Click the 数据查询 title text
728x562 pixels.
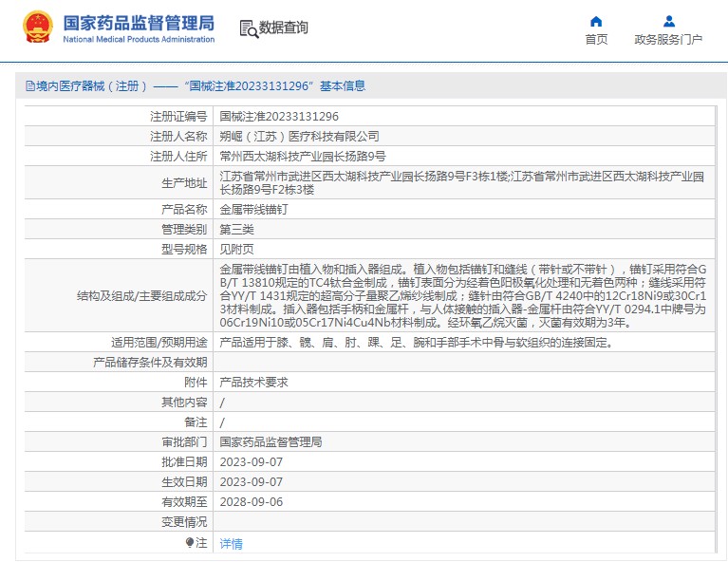(283, 28)
